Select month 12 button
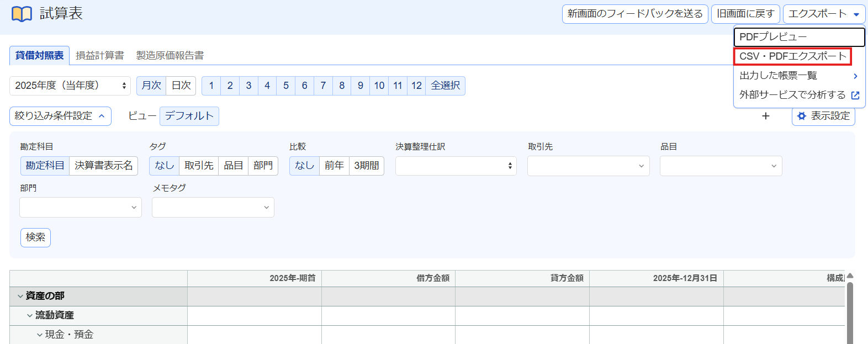 tap(417, 86)
